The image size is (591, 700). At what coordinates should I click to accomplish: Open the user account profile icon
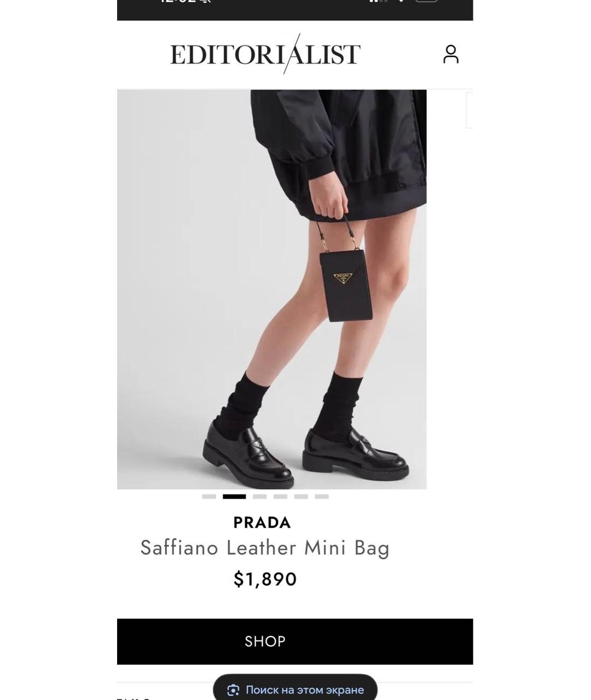(450, 54)
